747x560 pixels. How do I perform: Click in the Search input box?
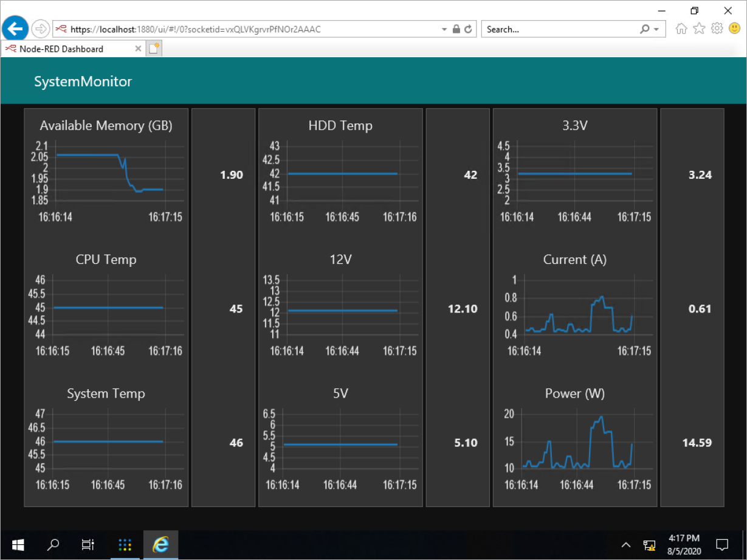[559, 29]
